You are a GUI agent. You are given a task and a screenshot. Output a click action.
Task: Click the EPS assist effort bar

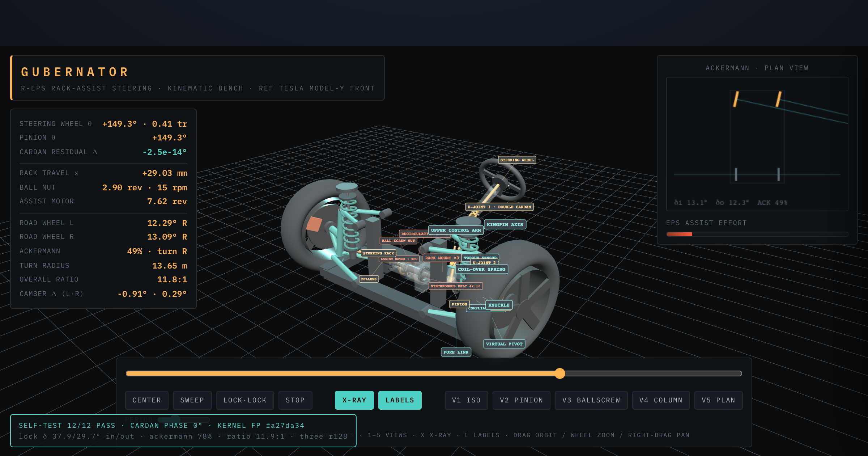click(x=757, y=234)
